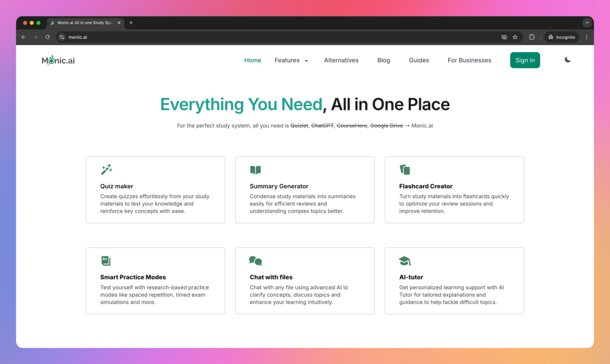
Task: Open the Smart Practice Modes card title
Action: [133, 277]
